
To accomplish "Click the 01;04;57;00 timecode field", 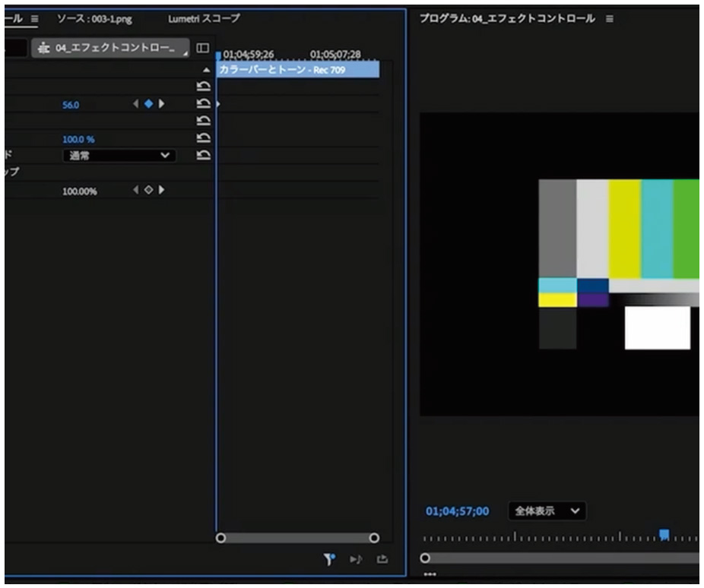I will 457,511.
